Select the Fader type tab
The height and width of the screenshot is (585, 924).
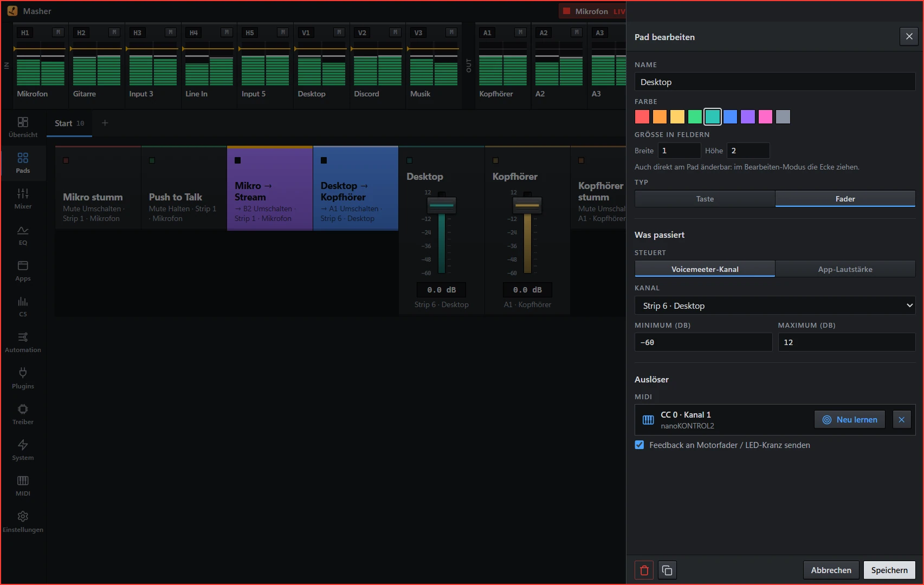(845, 199)
